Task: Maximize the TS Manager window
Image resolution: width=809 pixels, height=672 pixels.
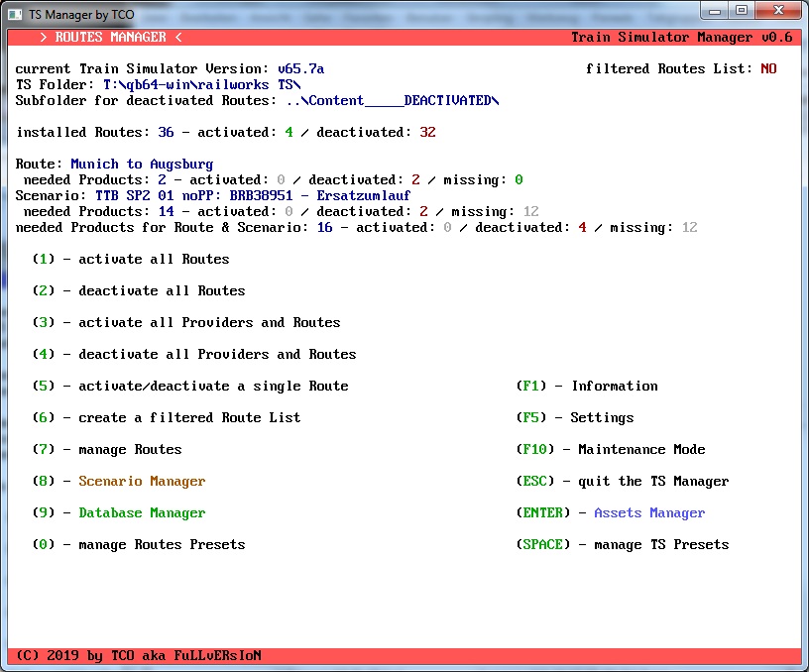Action: 742,11
